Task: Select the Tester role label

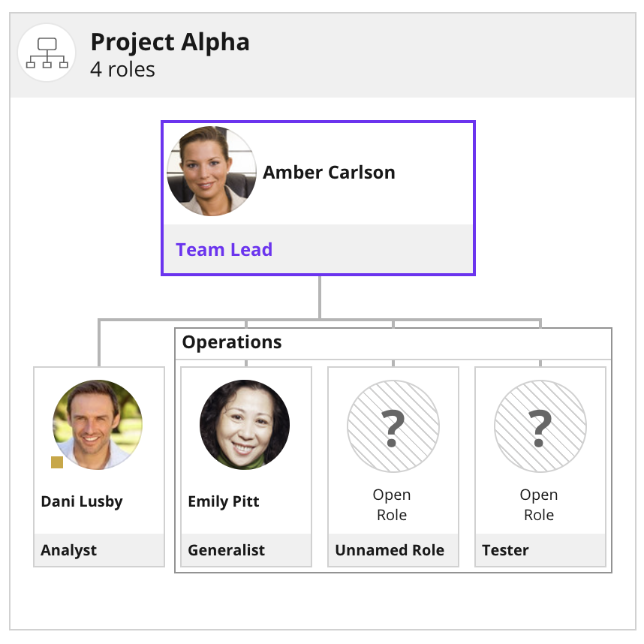Action: (505, 550)
